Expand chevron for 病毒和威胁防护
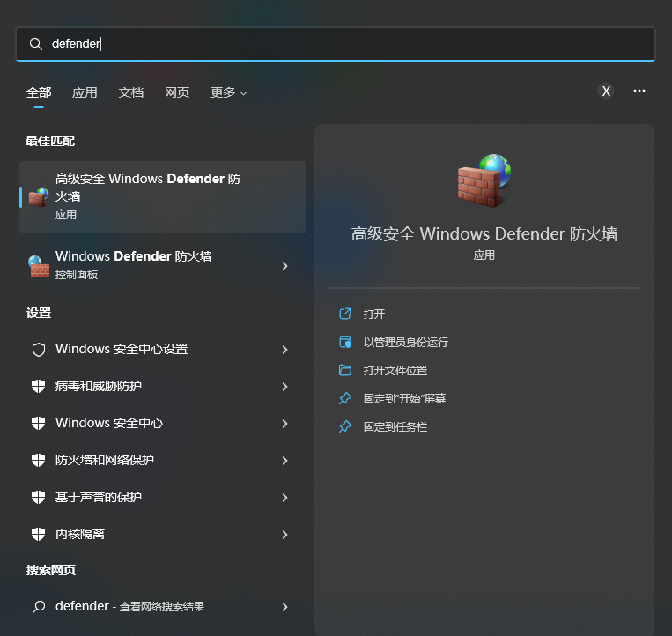 (x=284, y=387)
